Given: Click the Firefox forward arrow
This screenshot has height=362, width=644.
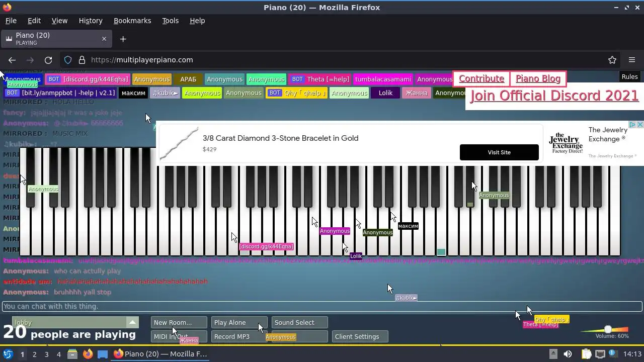Looking at the screenshot, I should pos(30,60).
